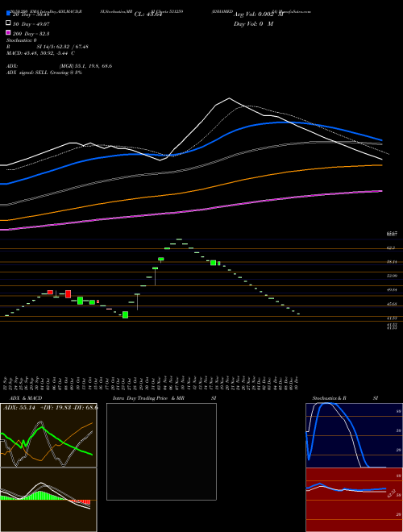
Task: Select the '50 Day - 49.07' legend text
Action: [x=31, y=24]
